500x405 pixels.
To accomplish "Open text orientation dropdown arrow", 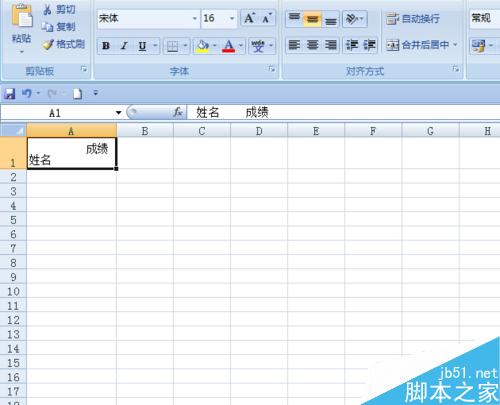I will [x=362, y=19].
